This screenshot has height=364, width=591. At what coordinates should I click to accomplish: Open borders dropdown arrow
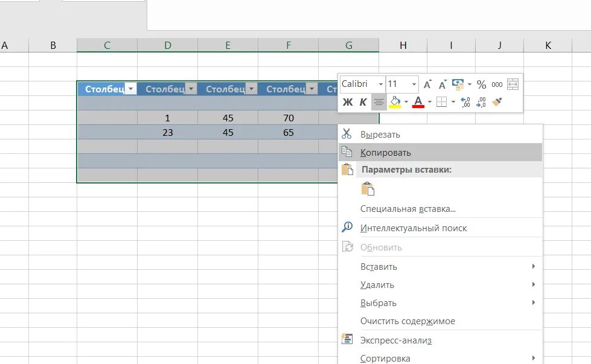click(x=453, y=102)
